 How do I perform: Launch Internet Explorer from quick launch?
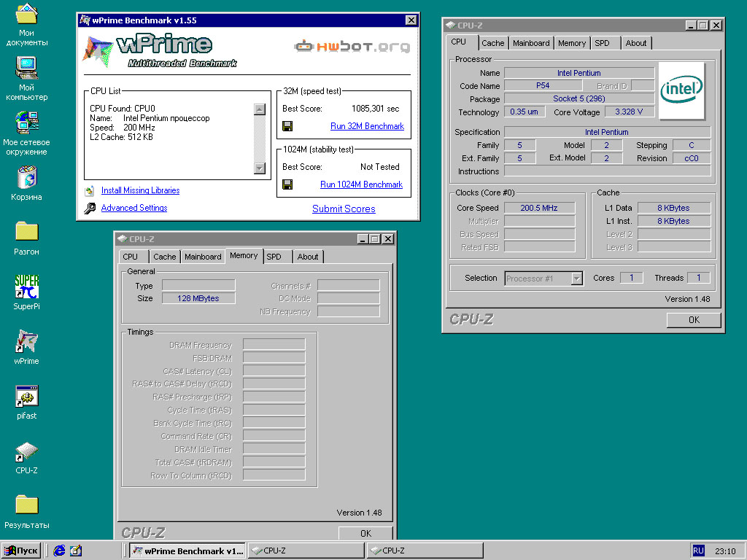59,551
